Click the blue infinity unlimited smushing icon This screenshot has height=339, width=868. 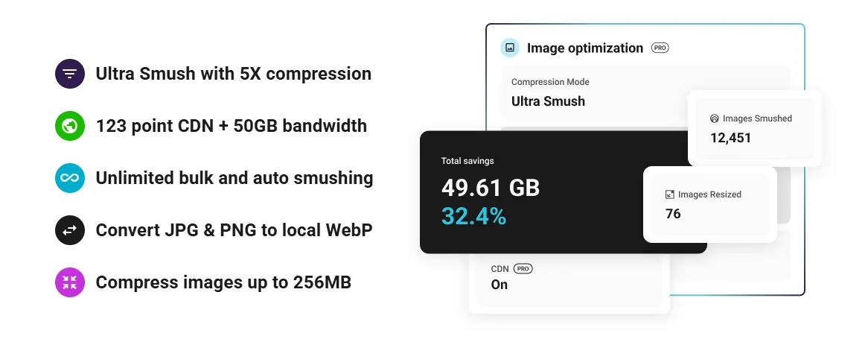tap(70, 178)
